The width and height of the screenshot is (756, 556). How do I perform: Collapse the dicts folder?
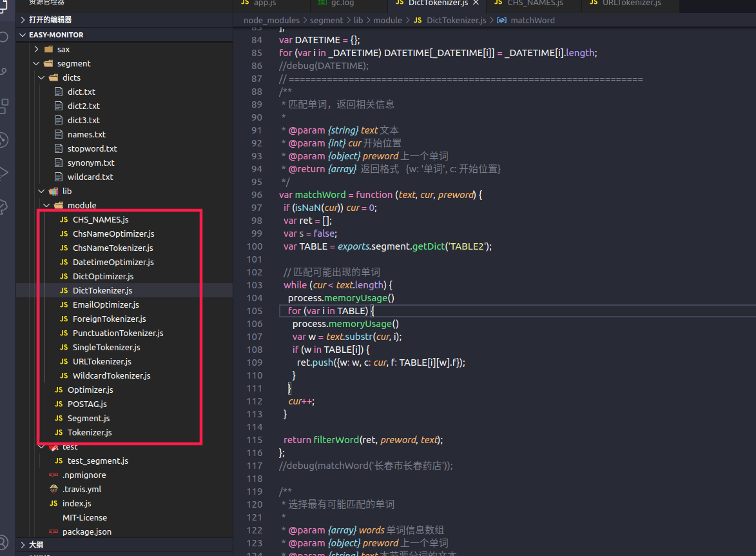click(x=71, y=77)
